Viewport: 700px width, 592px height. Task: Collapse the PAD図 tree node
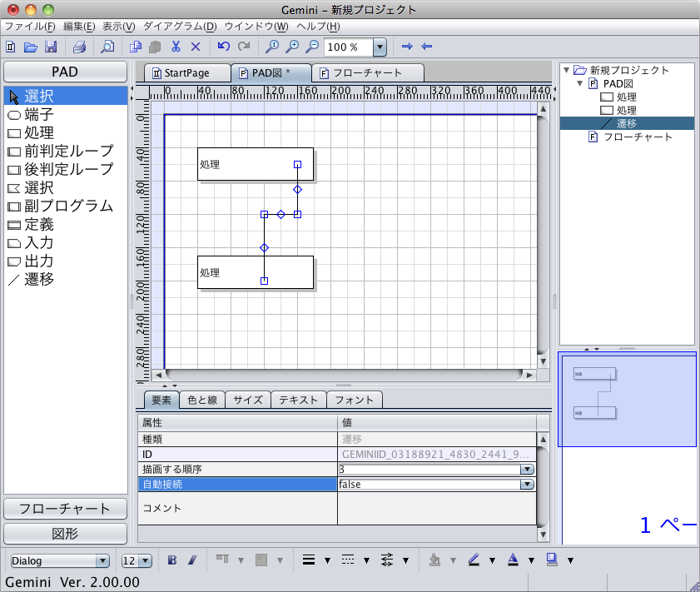tap(580, 83)
